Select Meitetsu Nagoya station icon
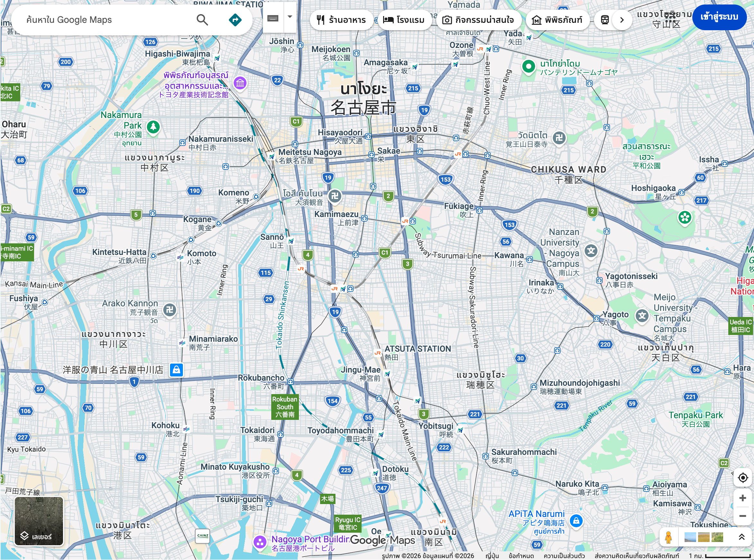This screenshot has width=754, height=560. pos(272,157)
